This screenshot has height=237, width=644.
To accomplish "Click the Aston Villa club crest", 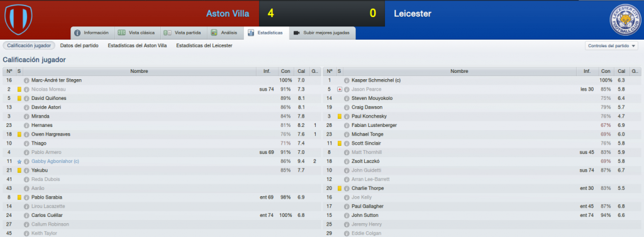I will [18, 19].
